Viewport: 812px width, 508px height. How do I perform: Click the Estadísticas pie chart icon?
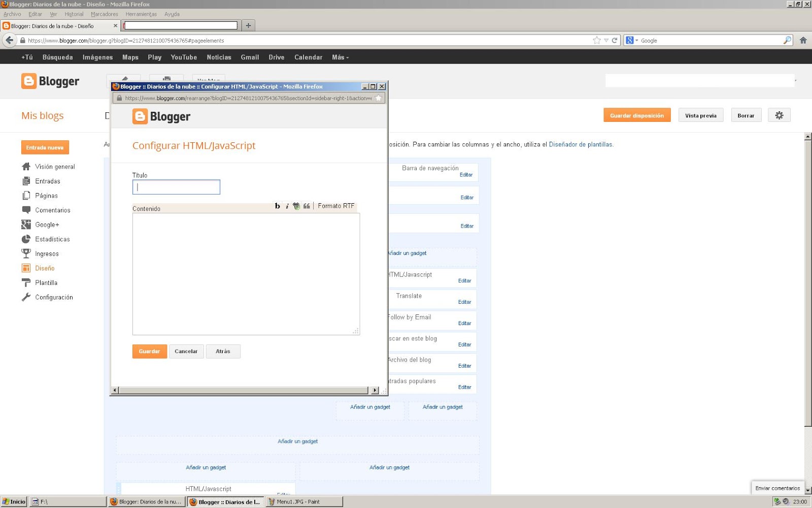[26, 239]
